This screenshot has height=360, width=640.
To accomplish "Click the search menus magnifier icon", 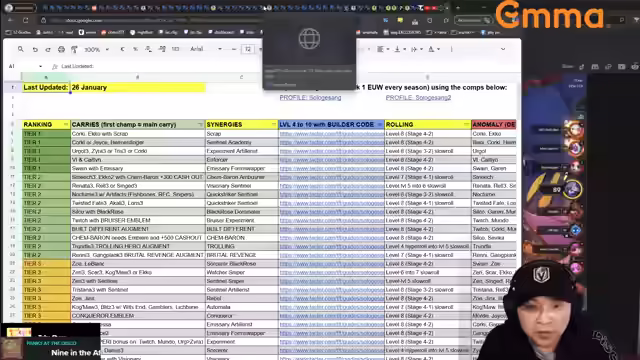I will click(x=20, y=49).
